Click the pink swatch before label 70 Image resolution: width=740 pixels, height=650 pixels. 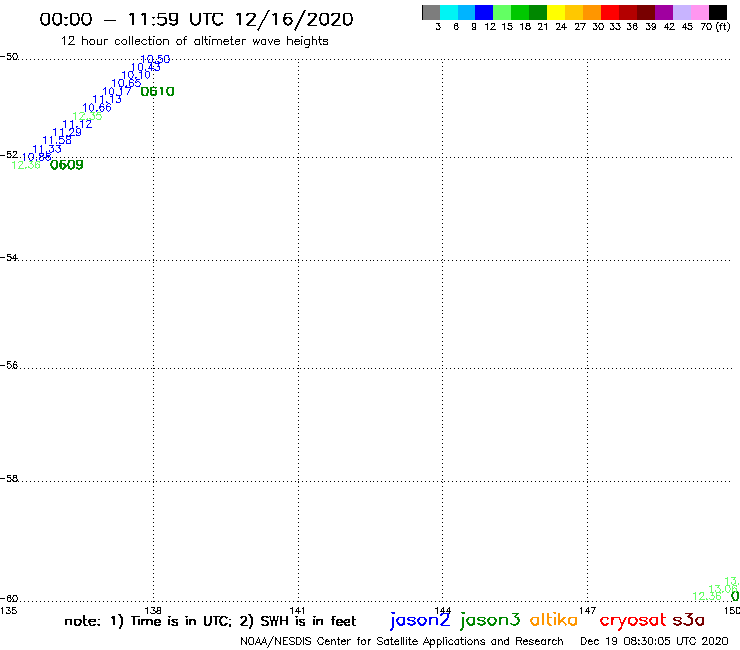click(700, 12)
